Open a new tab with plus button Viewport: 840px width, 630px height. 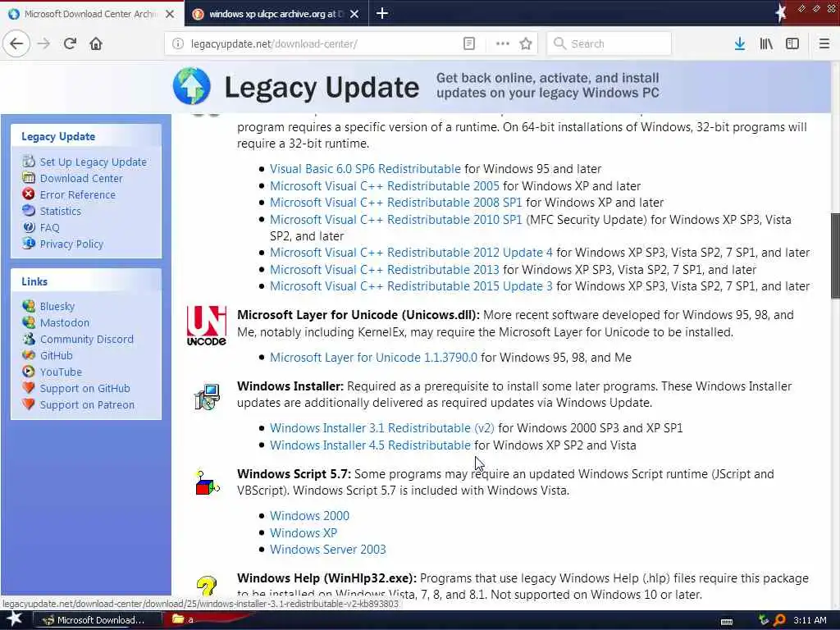click(x=382, y=13)
